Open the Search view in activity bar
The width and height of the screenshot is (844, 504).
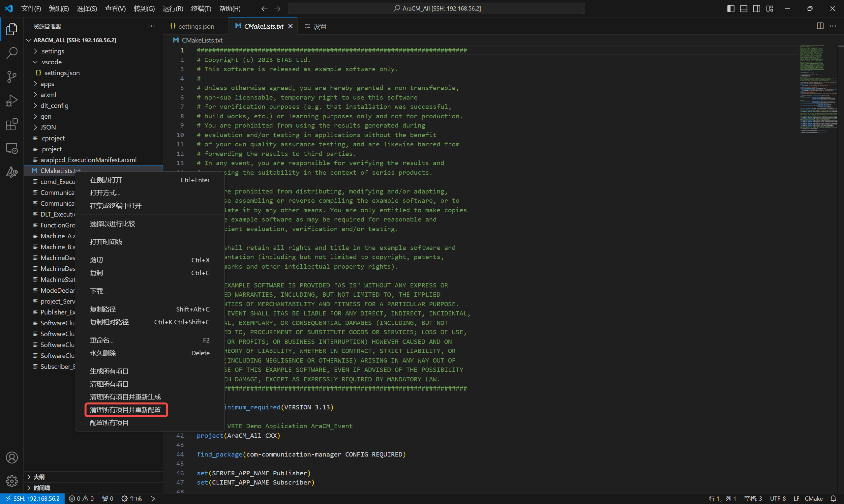[x=12, y=53]
